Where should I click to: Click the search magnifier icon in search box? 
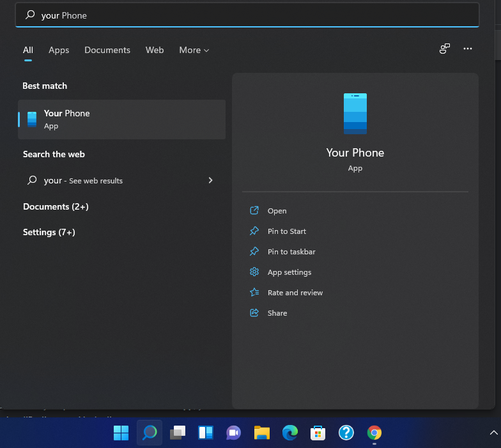(30, 15)
